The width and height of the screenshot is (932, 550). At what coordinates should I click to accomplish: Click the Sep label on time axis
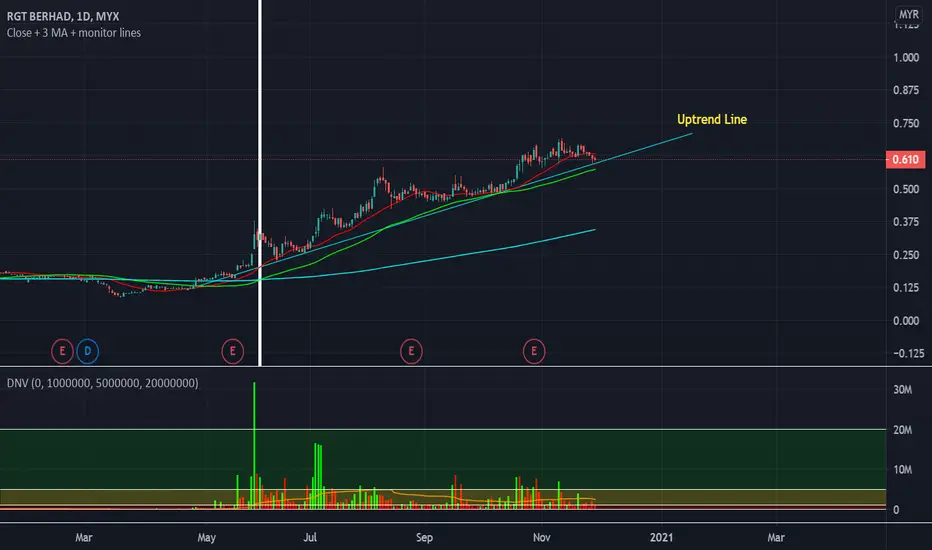coord(424,538)
